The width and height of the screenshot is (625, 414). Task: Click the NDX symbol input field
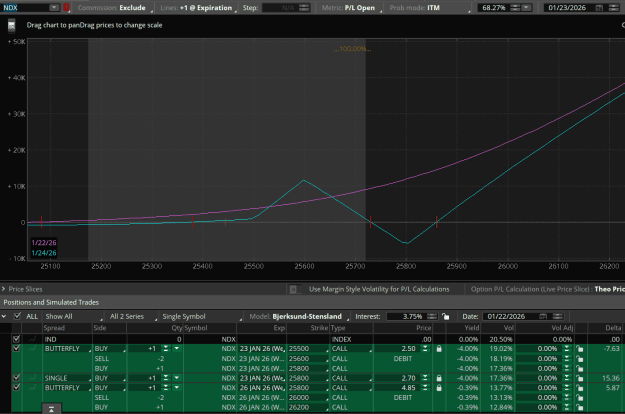pyautogui.click(x=25, y=8)
